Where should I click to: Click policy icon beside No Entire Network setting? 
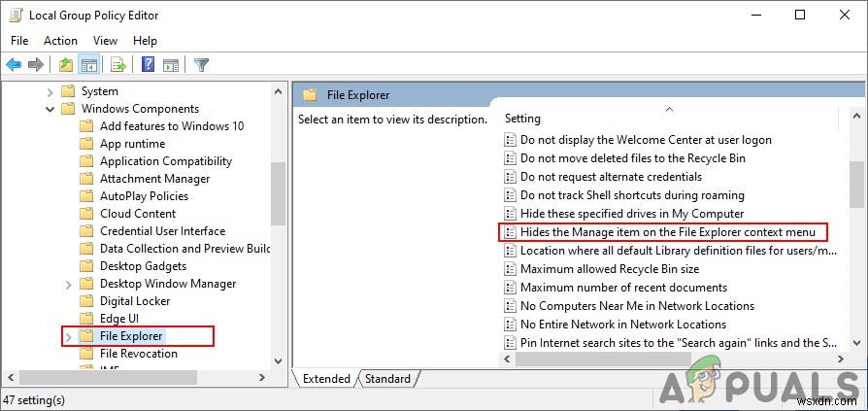[x=510, y=324]
